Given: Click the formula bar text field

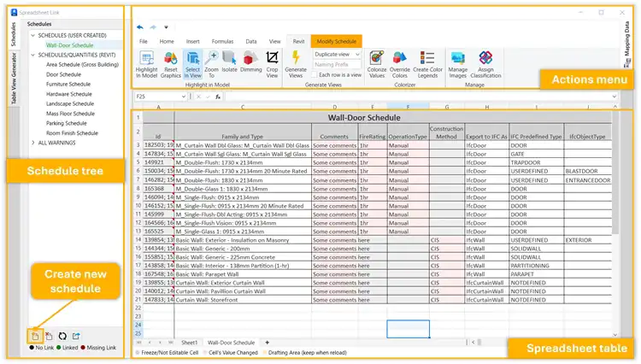Looking at the screenshot, I should click(x=417, y=97).
